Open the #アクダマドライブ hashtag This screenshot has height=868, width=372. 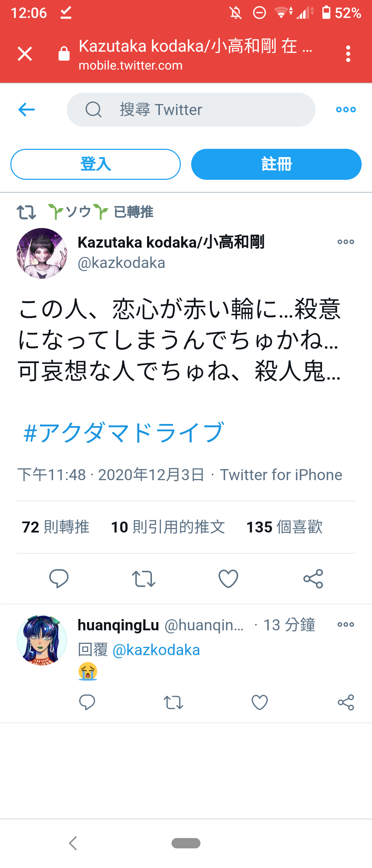click(124, 432)
